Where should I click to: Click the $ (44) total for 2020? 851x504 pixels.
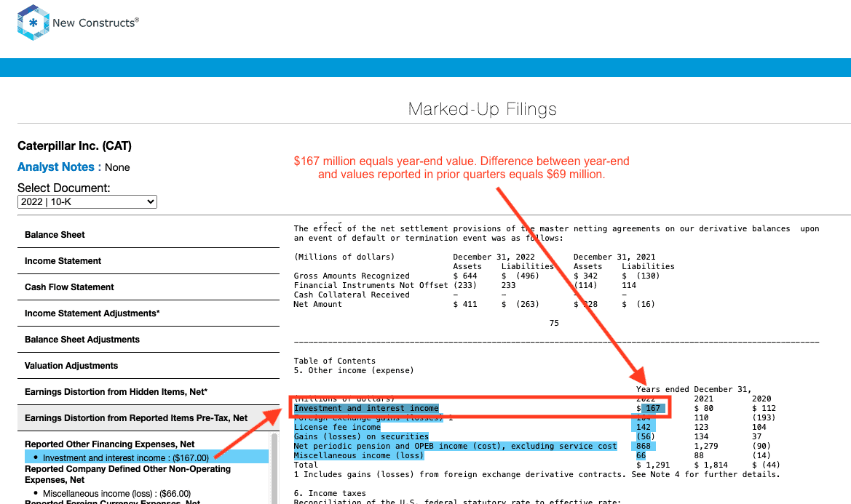pos(767,465)
